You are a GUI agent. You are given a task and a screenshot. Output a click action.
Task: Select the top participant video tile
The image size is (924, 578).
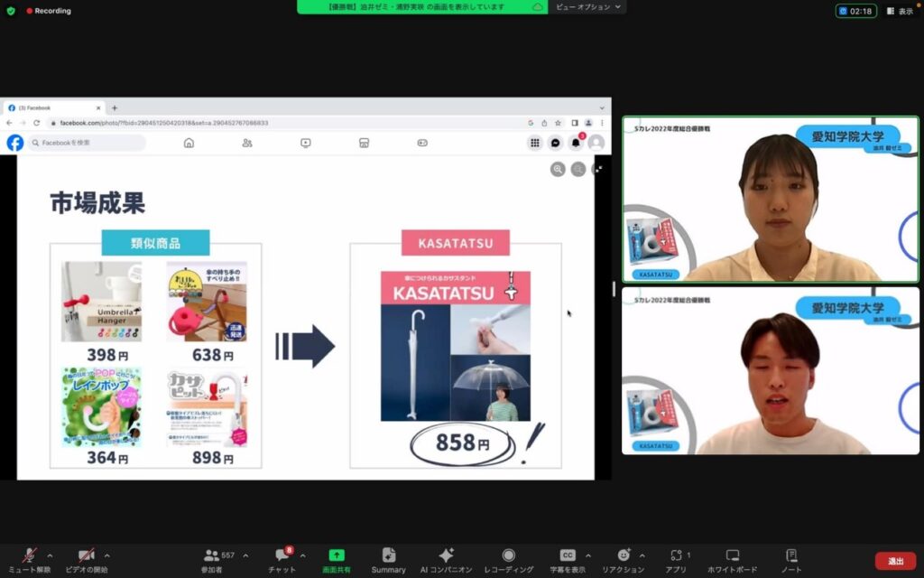click(771, 200)
